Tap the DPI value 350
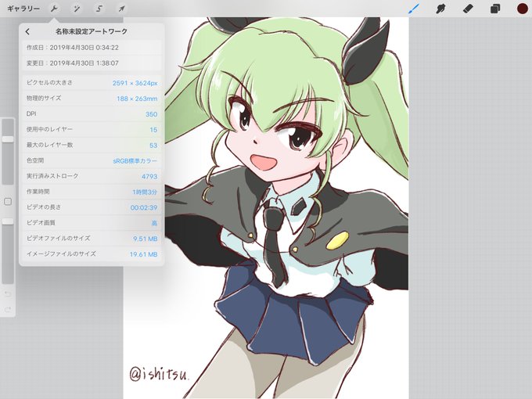 tap(151, 114)
